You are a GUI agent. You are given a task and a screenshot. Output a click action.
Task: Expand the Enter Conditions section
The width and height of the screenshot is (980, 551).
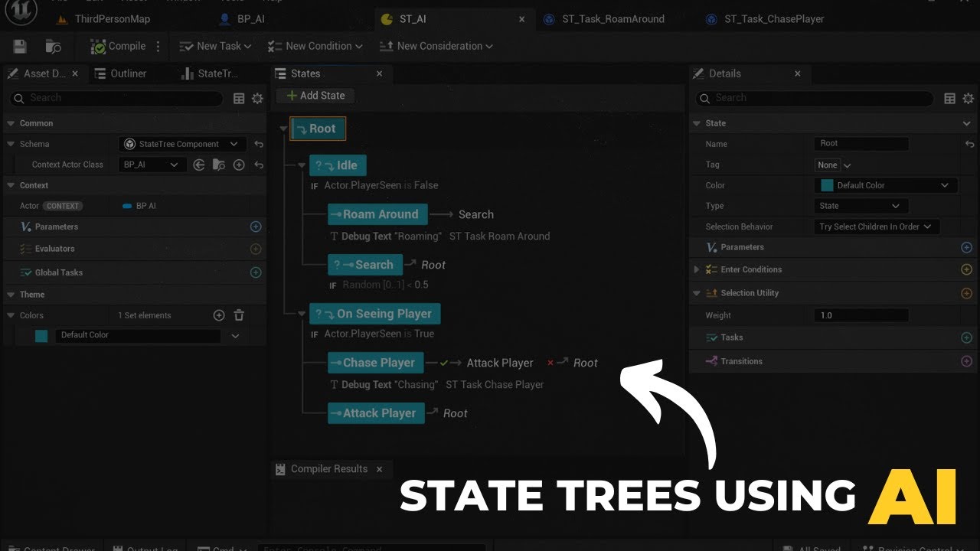point(696,269)
